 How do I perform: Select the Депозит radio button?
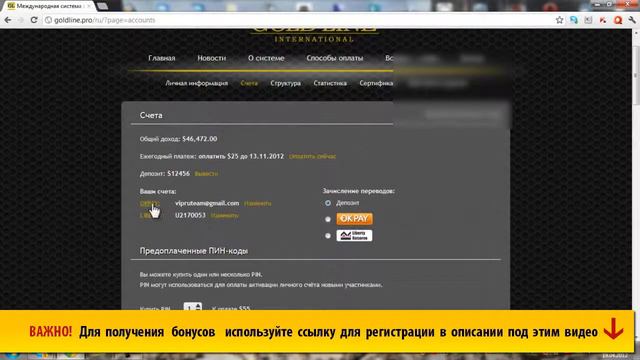click(x=328, y=203)
